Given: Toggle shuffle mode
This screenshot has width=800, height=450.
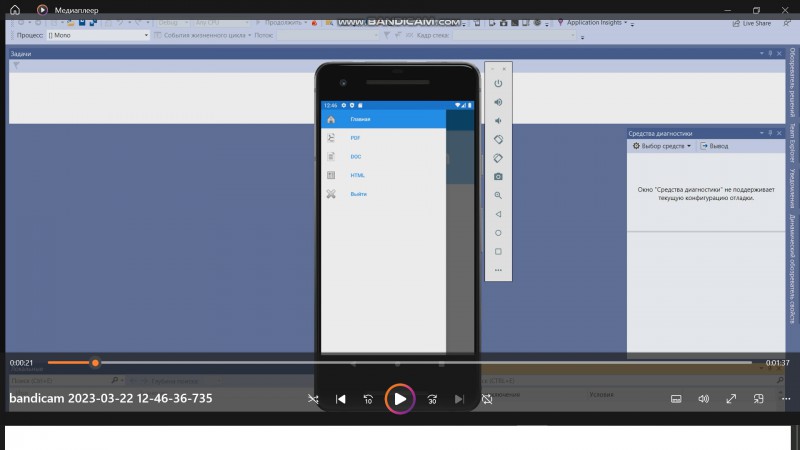Looking at the screenshot, I should 313,399.
